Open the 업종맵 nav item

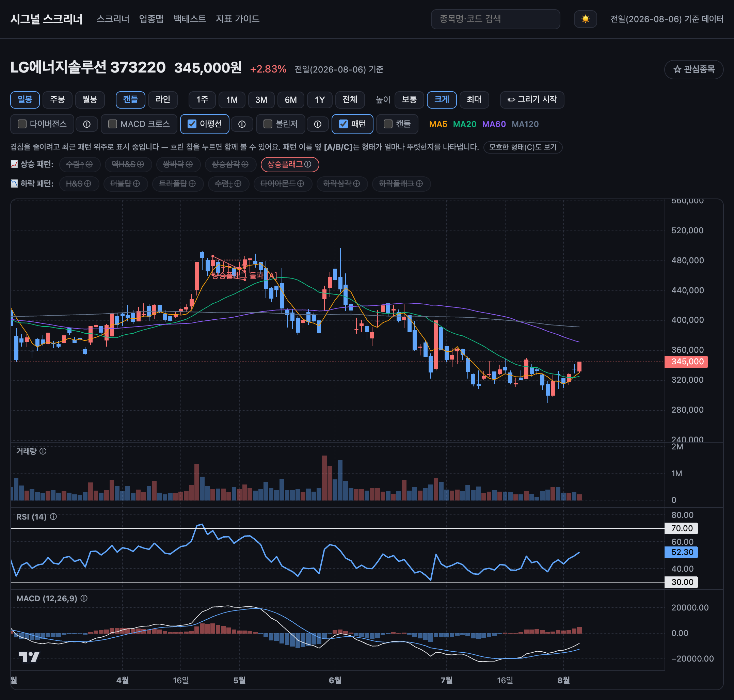click(x=151, y=19)
